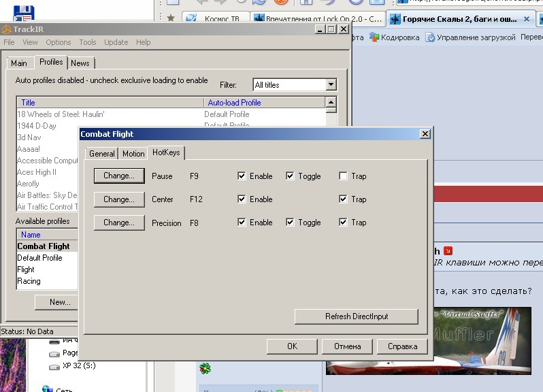Click Кодировка toolbar item in browser
Image resolution: width=543 pixels, height=392 pixels.
(395, 37)
